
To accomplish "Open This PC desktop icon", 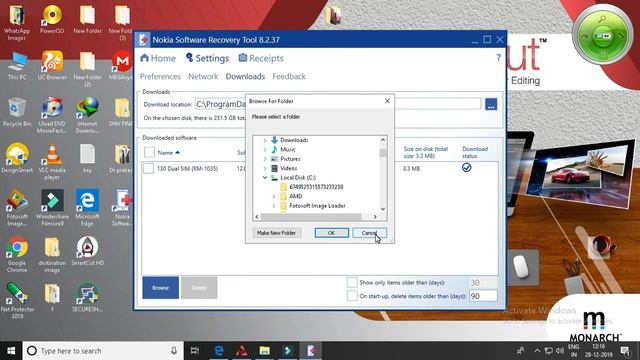I will click(17, 65).
